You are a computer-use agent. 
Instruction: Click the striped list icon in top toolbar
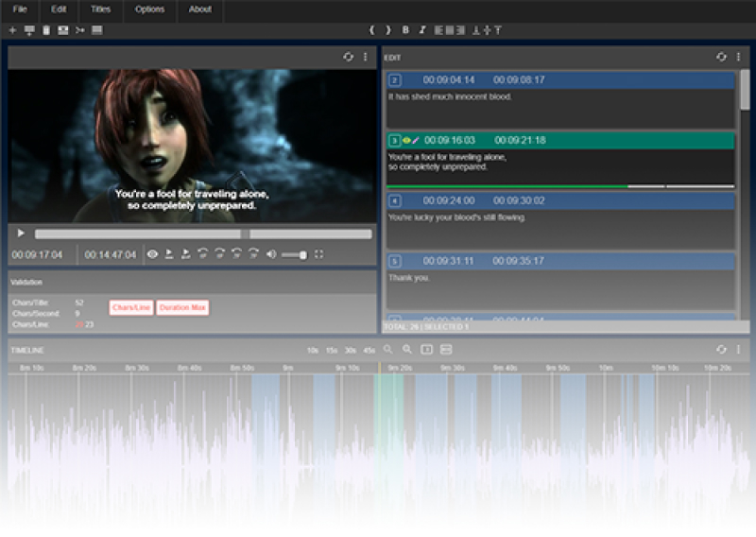(97, 30)
